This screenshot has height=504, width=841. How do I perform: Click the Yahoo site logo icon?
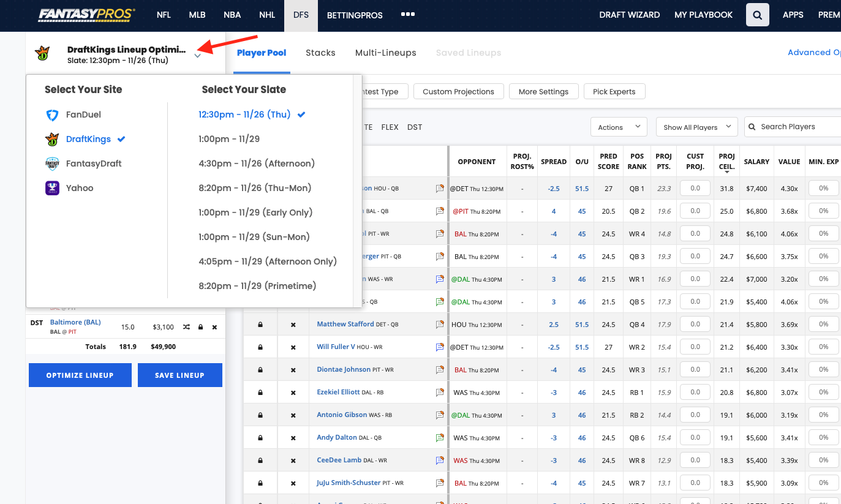pyautogui.click(x=52, y=188)
